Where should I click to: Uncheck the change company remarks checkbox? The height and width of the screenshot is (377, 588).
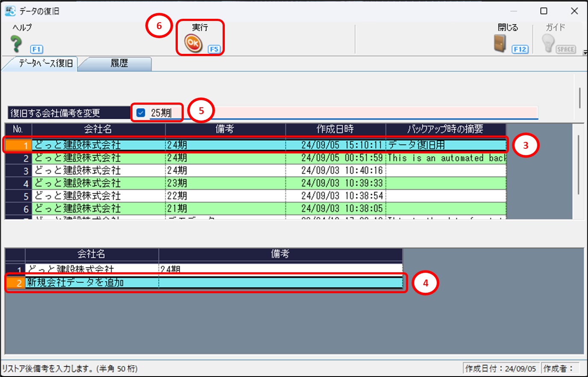pyautogui.click(x=141, y=113)
